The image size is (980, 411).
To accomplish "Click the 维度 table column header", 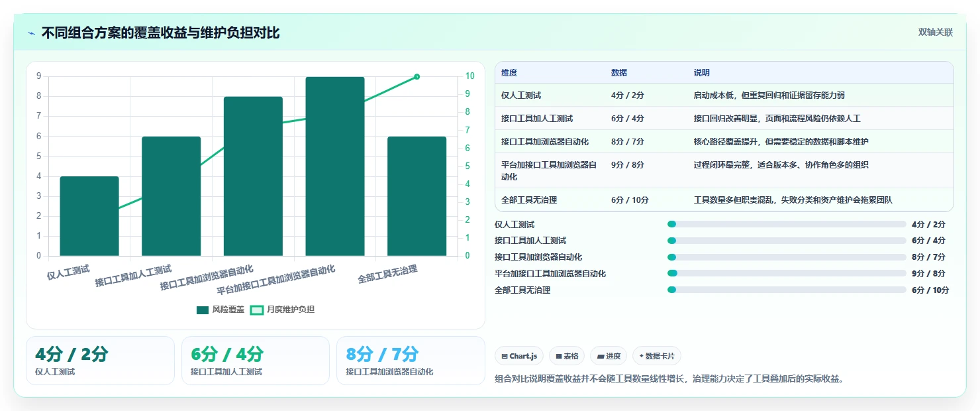I will click(x=509, y=73).
